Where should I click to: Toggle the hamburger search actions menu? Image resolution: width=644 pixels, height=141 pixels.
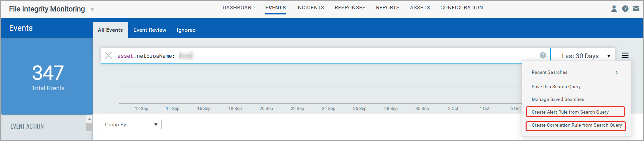(x=625, y=55)
